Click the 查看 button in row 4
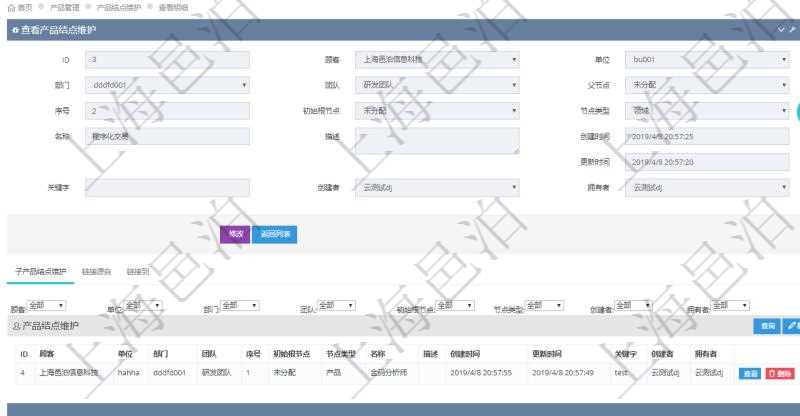 click(750, 374)
